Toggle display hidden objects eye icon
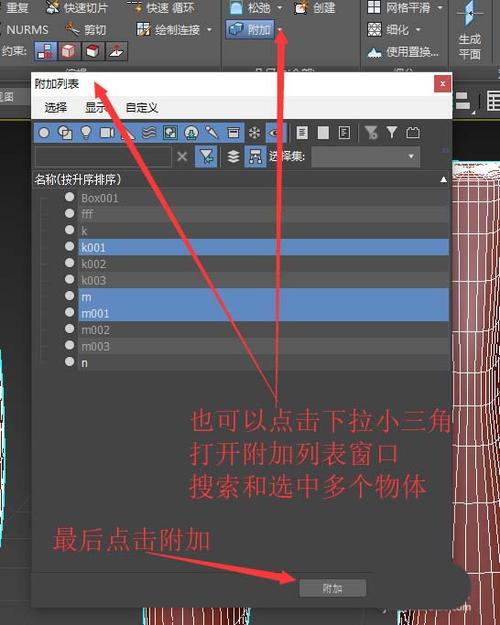500x625 pixels. point(276,133)
